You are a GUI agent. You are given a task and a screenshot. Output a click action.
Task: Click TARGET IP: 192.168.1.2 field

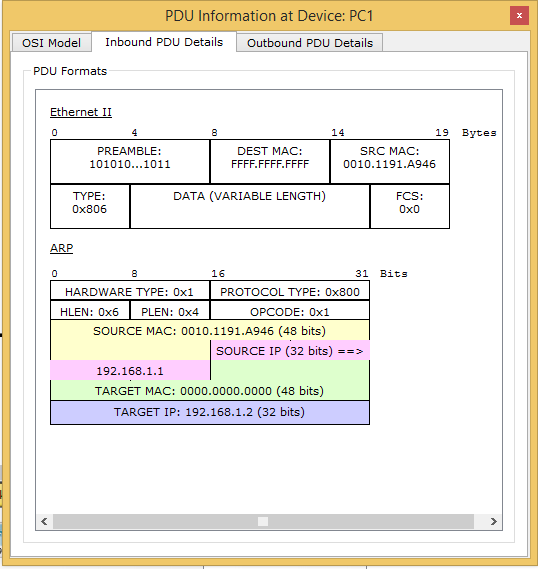(x=210, y=412)
